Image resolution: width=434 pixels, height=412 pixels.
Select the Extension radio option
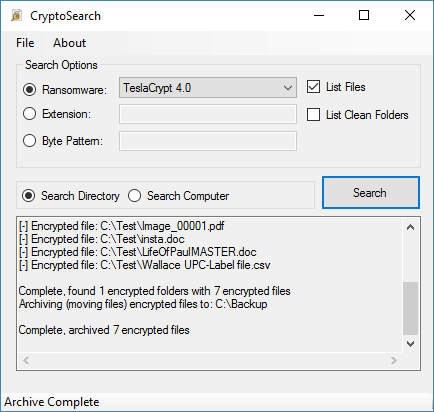point(29,114)
